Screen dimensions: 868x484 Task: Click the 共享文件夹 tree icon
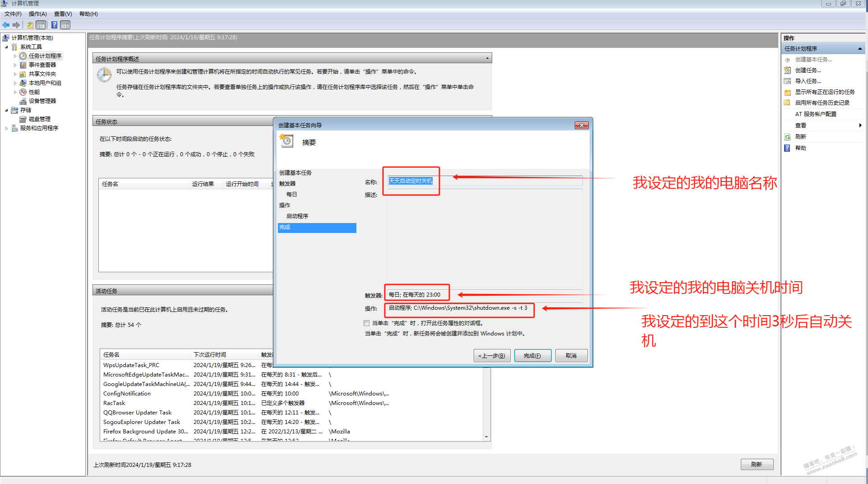23,74
